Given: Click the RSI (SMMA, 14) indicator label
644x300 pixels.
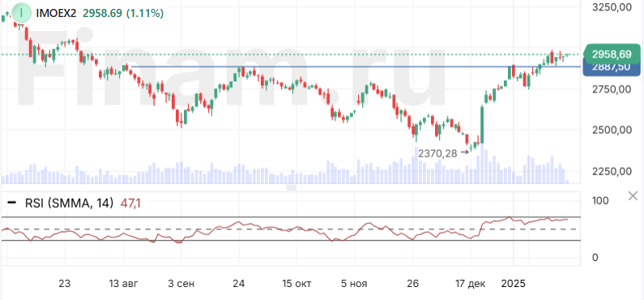Looking at the screenshot, I should [69, 203].
